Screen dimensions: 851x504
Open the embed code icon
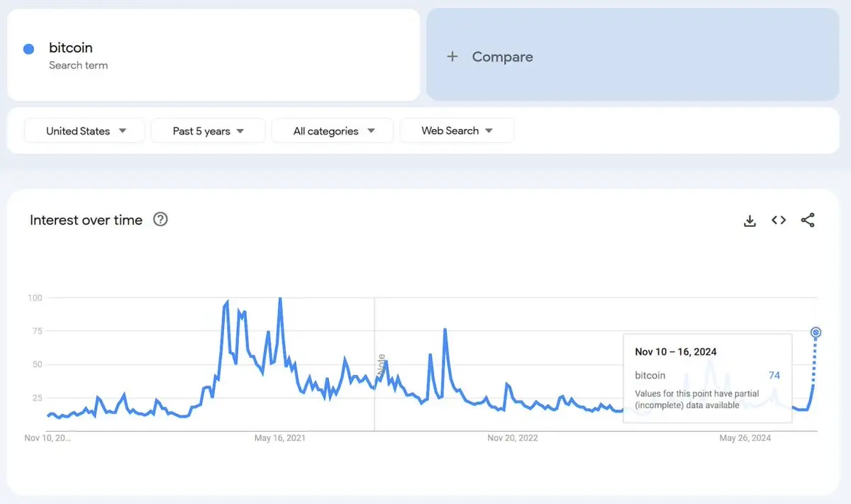pyautogui.click(x=779, y=220)
